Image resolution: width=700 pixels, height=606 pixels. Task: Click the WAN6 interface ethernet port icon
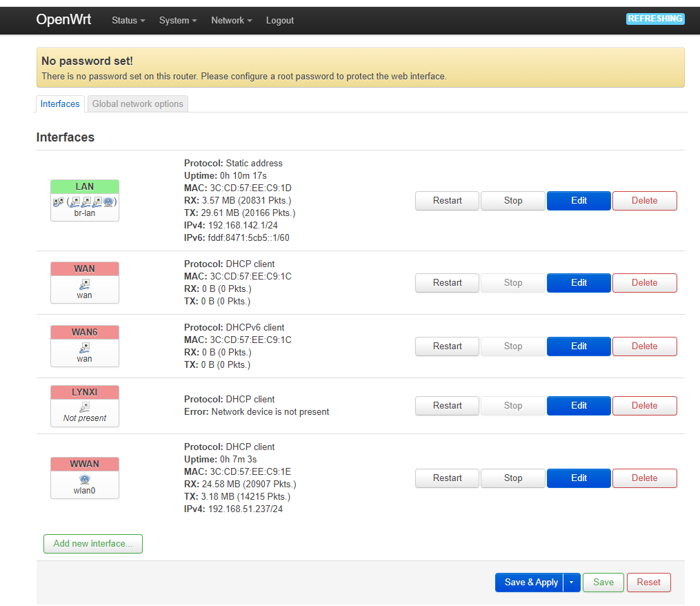[x=85, y=347]
